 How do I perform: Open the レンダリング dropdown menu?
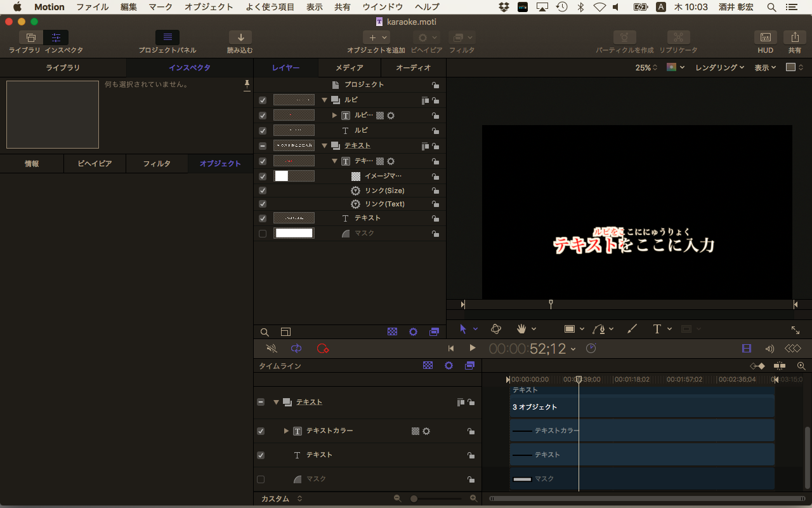(x=719, y=67)
